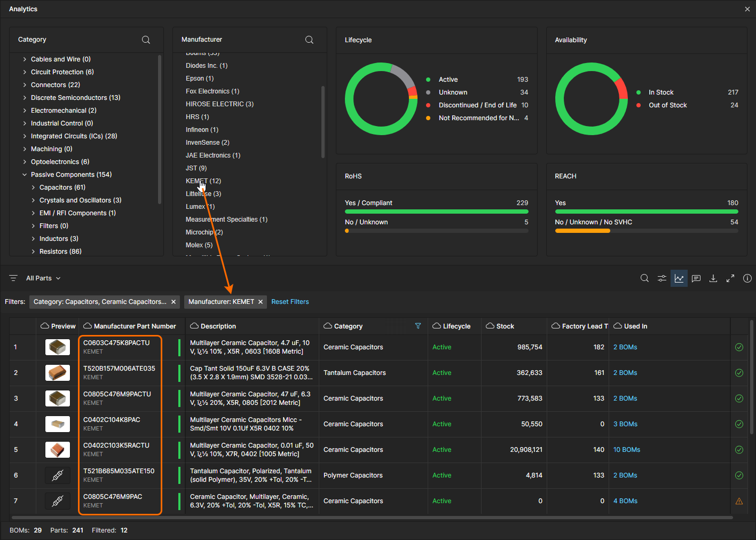The image size is (756, 540).
Task: Select JST manufacturer in list
Action: [x=196, y=168]
